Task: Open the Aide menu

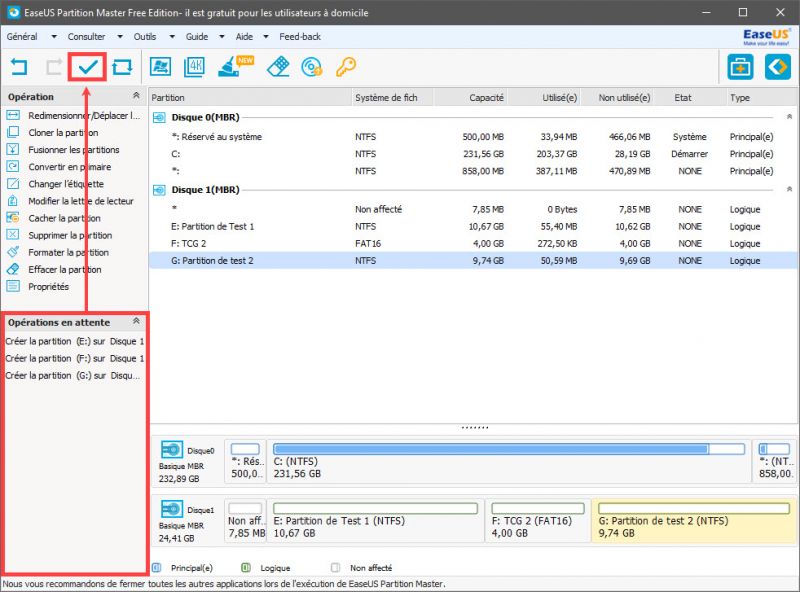Action: coord(242,35)
